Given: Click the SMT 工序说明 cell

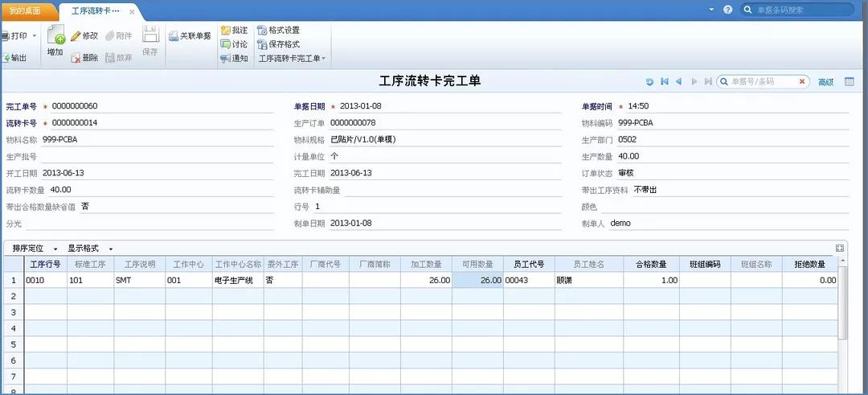Looking at the screenshot, I should (140, 280).
